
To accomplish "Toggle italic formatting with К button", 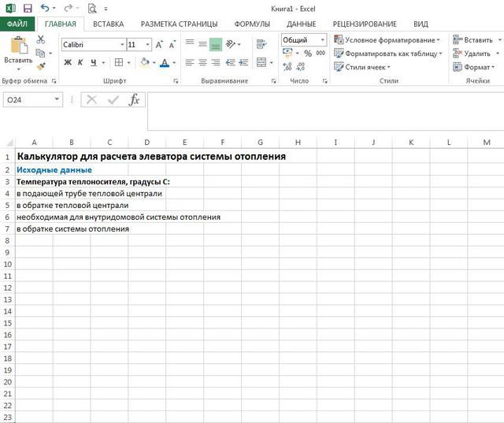I will tap(80, 62).
